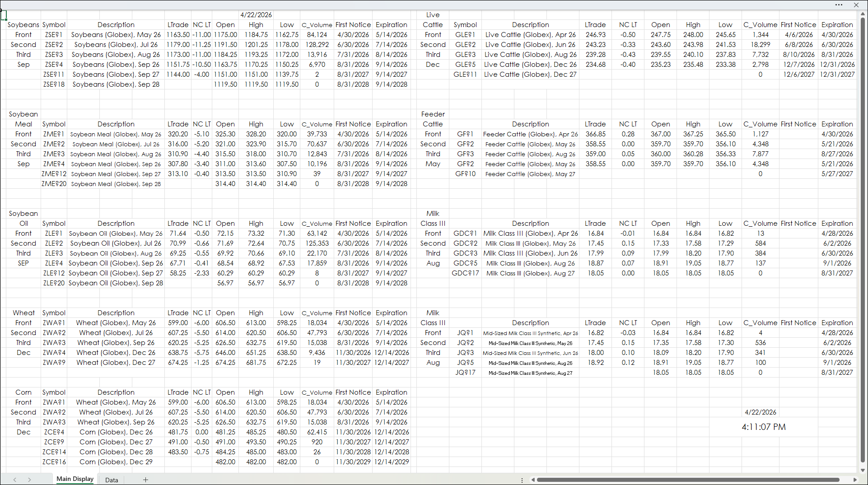This screenshot has width=868, height=485.
Task: Click the vertical scrollbar thumb
Action: (863, 239)
